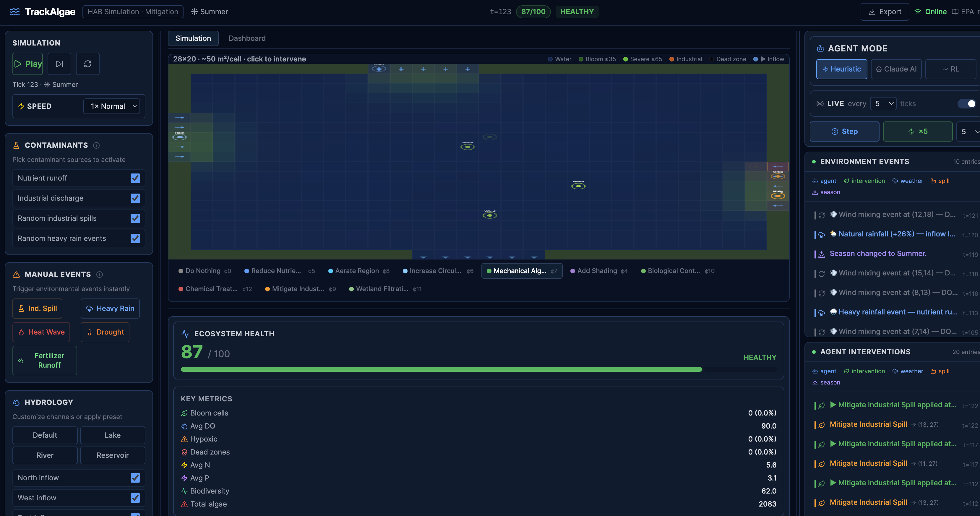Switch to the Dashboard tab
Viewport: 980px width, 516px height.
[x=247, y=38]
